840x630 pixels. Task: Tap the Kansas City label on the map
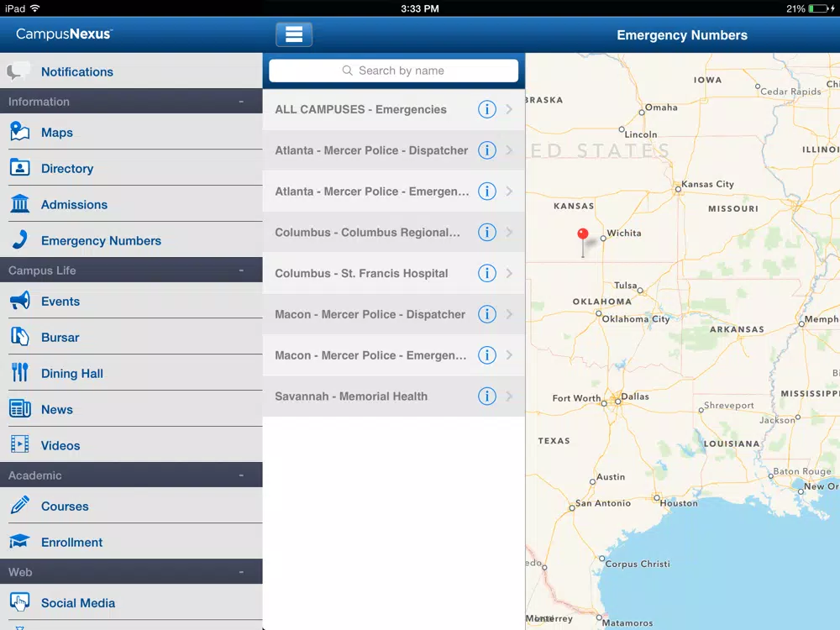pos(707,184)
